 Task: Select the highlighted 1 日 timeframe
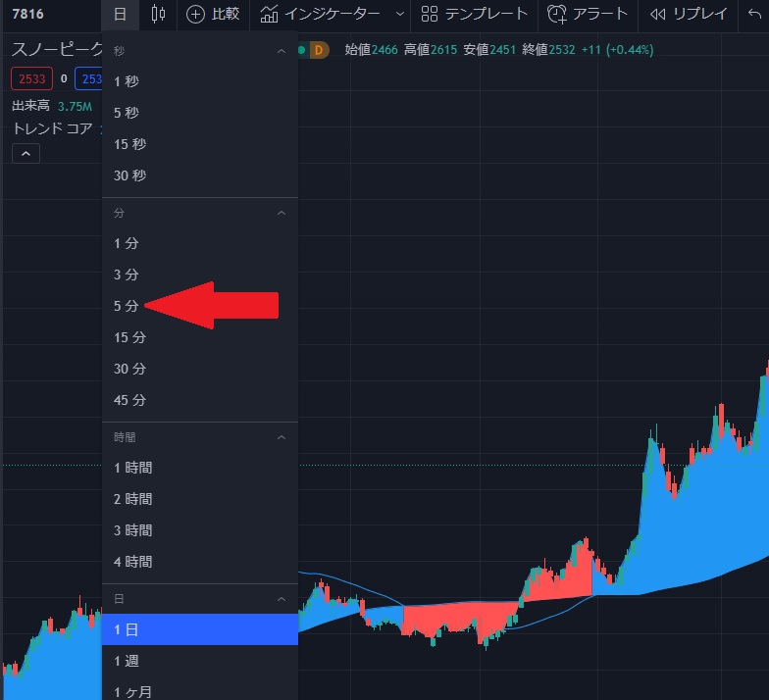coord(200,629)
